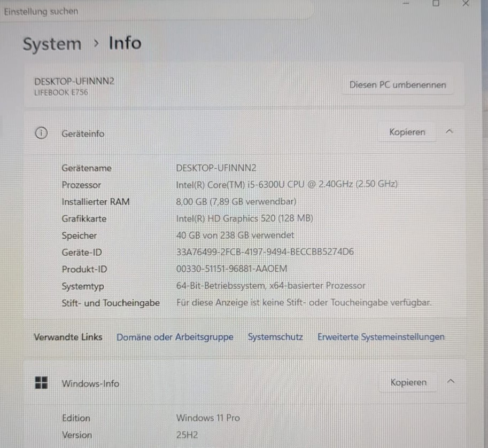Select the Geräte-ID value 33A76499-2FCB
488x448 pixels.
(208, 252)
